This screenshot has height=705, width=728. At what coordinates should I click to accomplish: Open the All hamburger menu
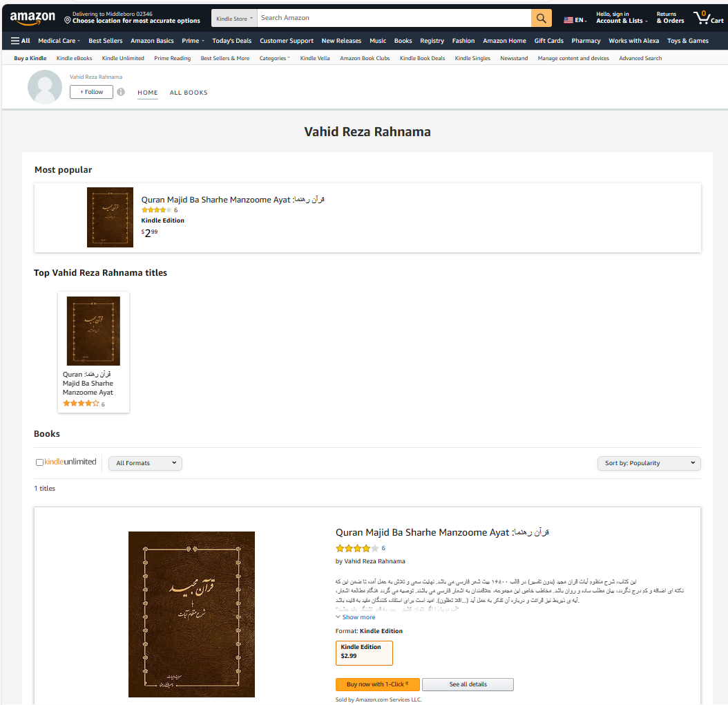click(x=21, y=41)
